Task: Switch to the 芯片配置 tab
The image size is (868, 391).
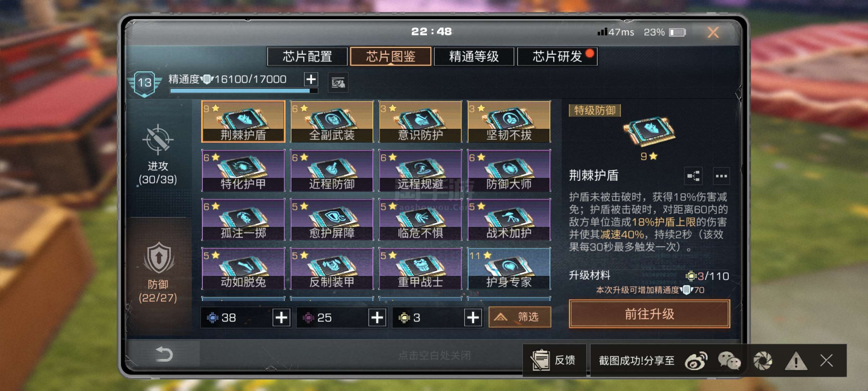Action: click(x=307, y=56)
